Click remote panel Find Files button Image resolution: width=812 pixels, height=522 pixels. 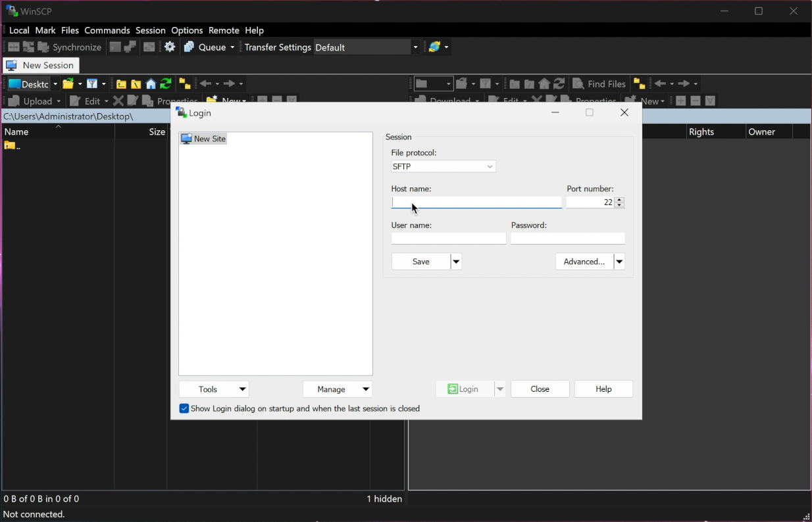coord(599,83)
